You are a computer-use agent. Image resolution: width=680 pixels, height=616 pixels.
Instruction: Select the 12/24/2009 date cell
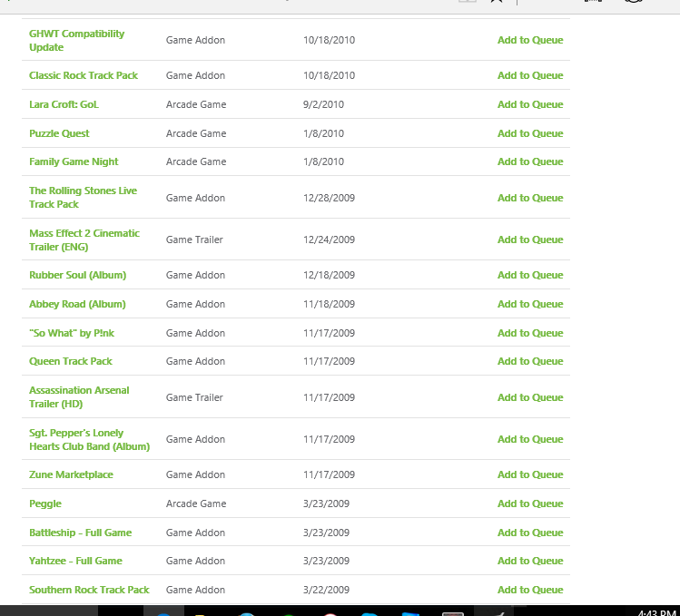point(329,240)
